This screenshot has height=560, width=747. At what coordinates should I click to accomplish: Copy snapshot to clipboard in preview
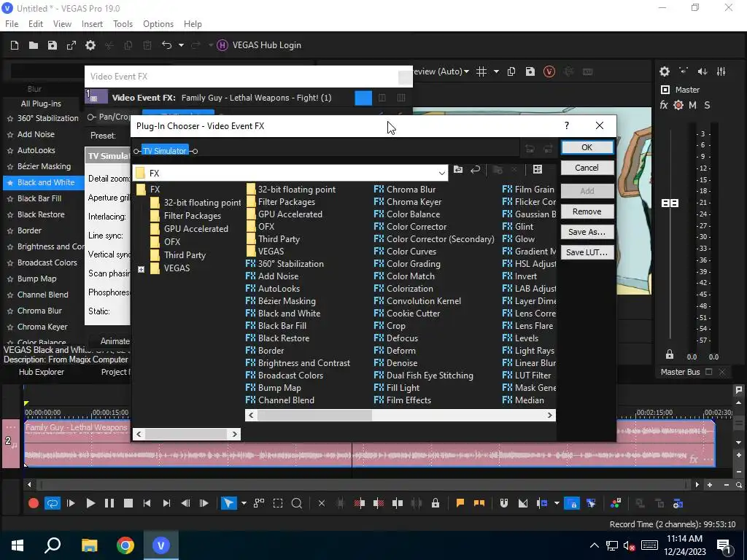(x=511, y=71)
